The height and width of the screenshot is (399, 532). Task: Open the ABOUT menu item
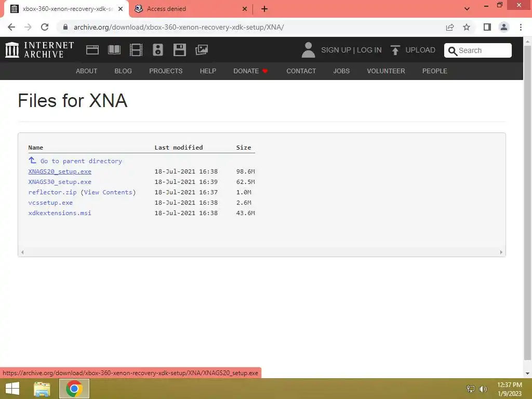87,71
